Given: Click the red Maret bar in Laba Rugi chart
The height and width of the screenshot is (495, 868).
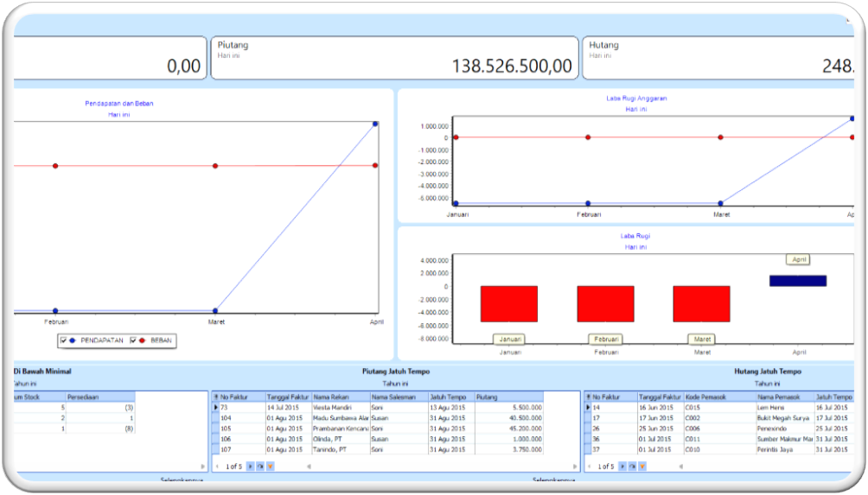Looking at the screenshot, I should click(701, 303).
